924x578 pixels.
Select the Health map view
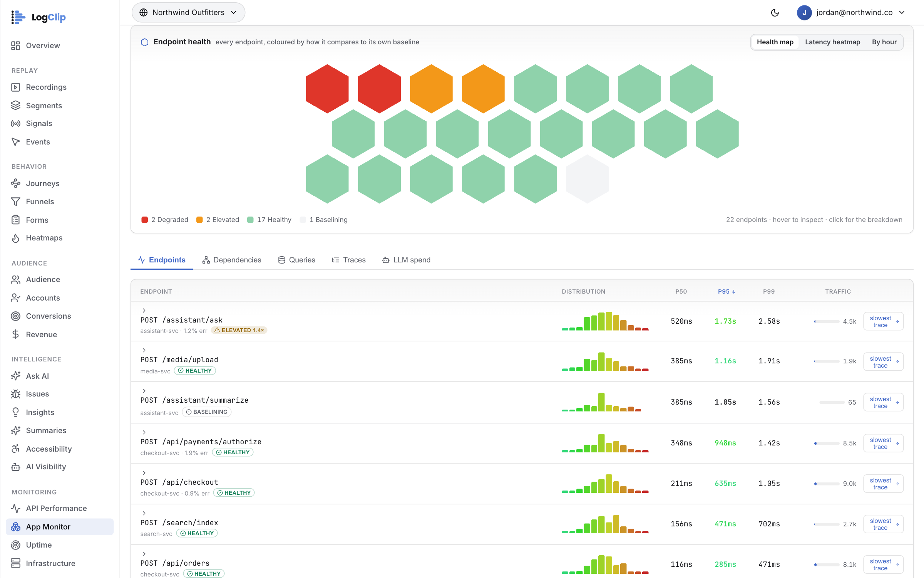[x=775, y=42]
